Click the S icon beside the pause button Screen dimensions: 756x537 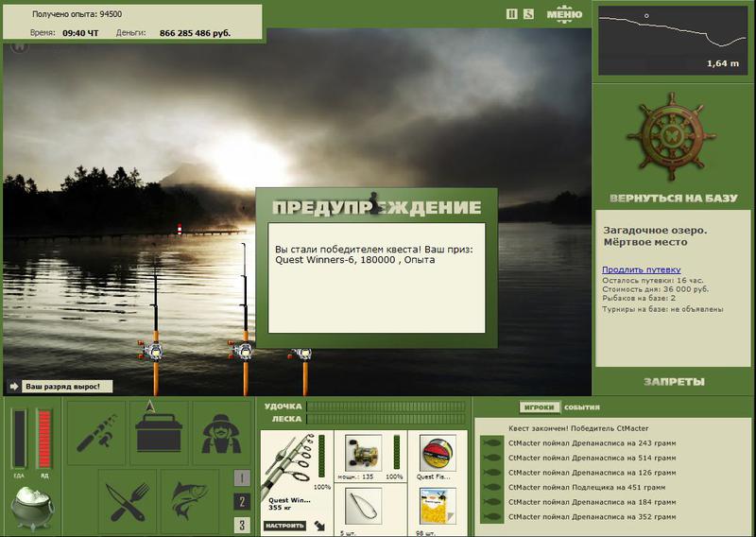pyautogui.click(x=529, y=14)
